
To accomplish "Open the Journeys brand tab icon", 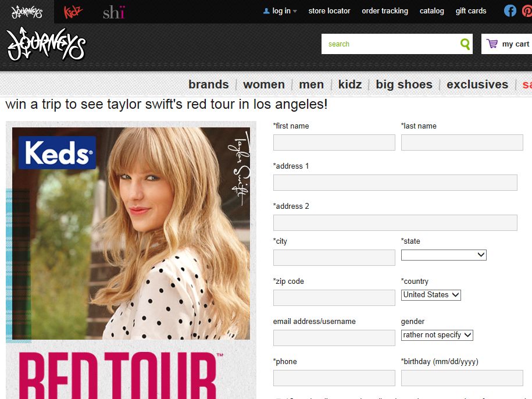I will tap(27, 12).
